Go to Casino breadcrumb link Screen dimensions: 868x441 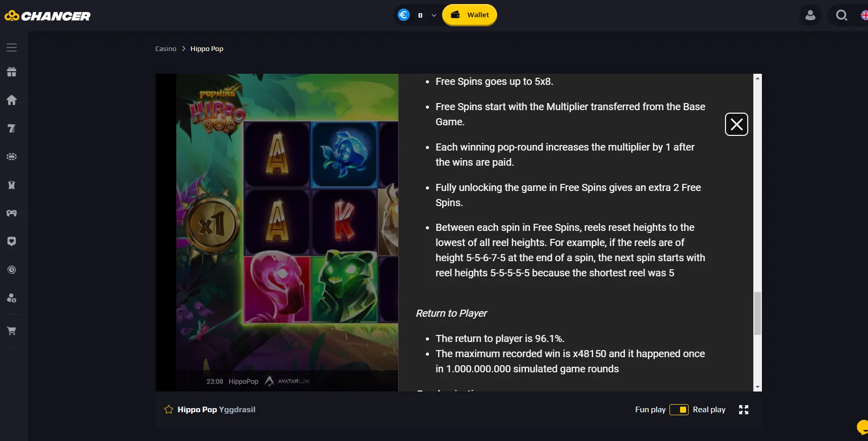(166, 49)
